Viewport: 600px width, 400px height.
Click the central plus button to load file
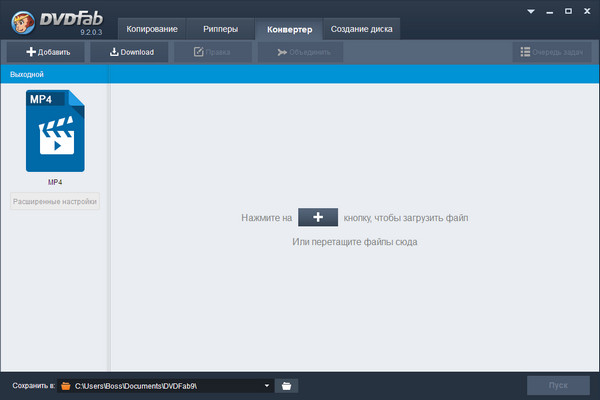318,217
